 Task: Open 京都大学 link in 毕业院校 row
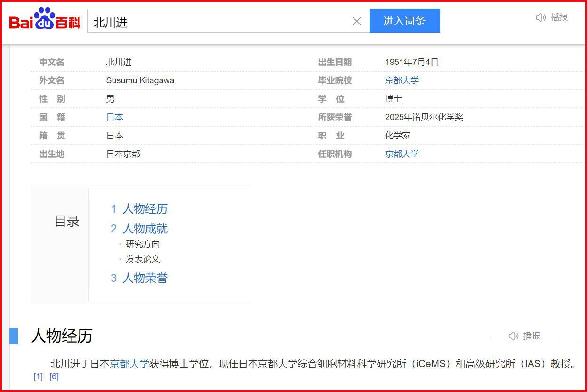coord(402,80)
